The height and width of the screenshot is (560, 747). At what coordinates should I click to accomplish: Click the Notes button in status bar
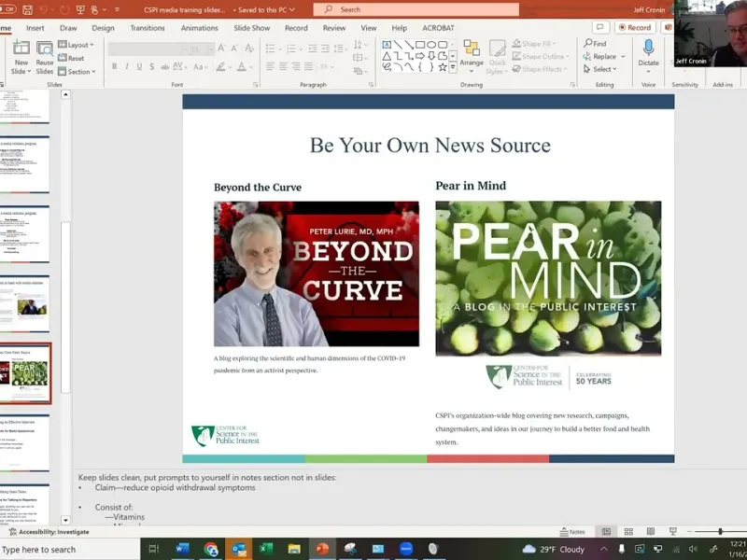(x=572, y=531)
